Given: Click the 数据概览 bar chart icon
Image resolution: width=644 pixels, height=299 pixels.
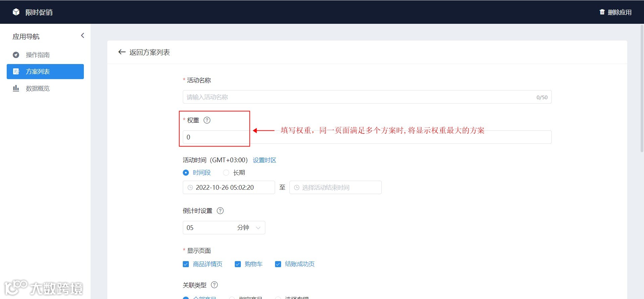Looking at the screenshot, I should tap(16, 88).
